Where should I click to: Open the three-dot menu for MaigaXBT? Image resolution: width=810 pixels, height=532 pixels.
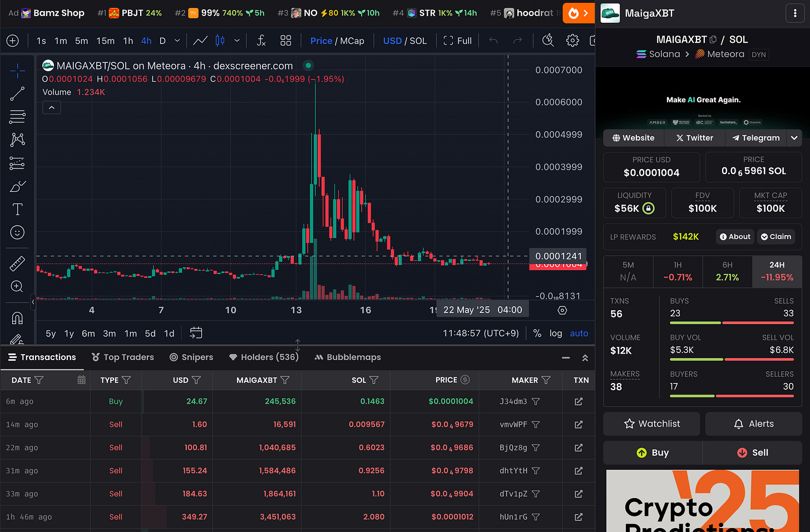click(x=794, y=13)
